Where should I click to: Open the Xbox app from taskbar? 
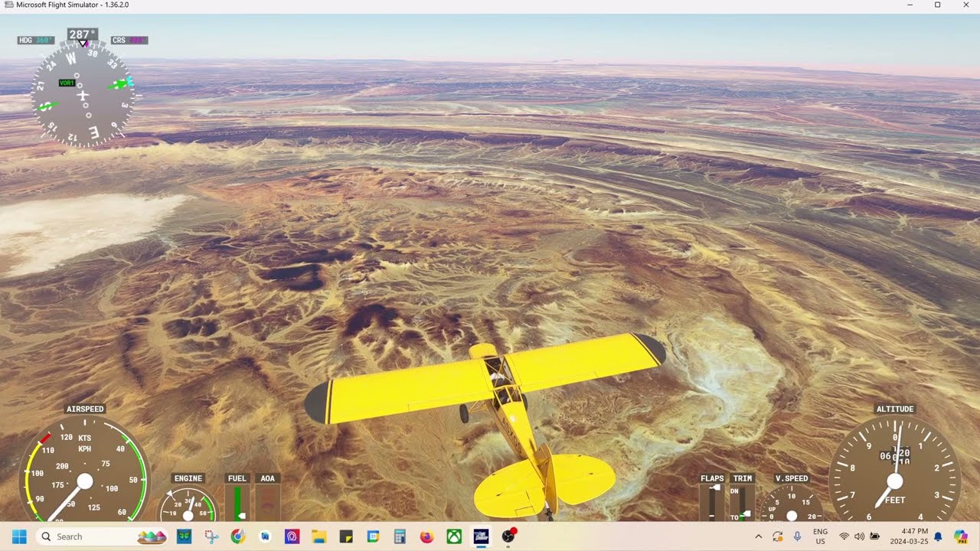tap(454, 536)
